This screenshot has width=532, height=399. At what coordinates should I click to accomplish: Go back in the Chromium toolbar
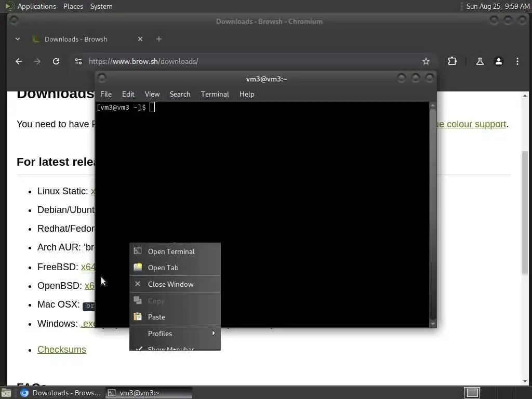[19, 61]
